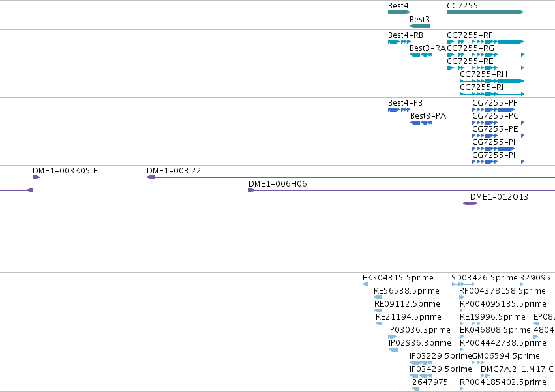
Task: Select EST RP004095135.5prime label
Action: (503, 304)
